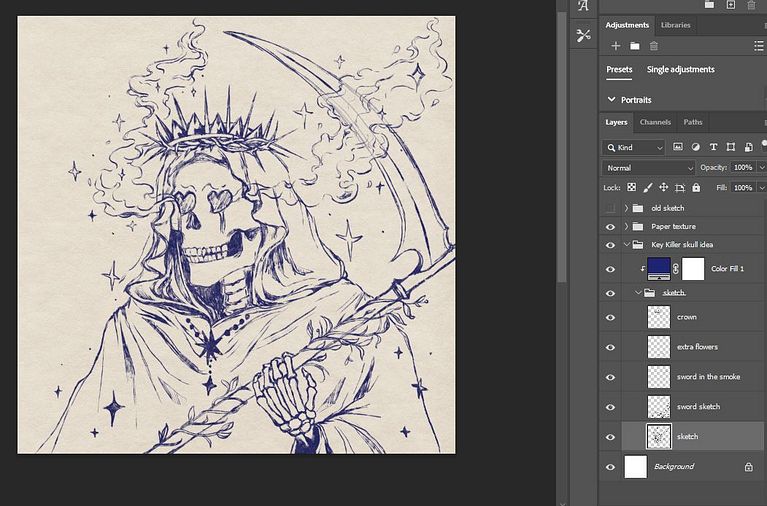Click the Color Fill 1 blue swatch thumbnail
The image size is (767, 506).
pyautogui.click(x=659, y=268)
